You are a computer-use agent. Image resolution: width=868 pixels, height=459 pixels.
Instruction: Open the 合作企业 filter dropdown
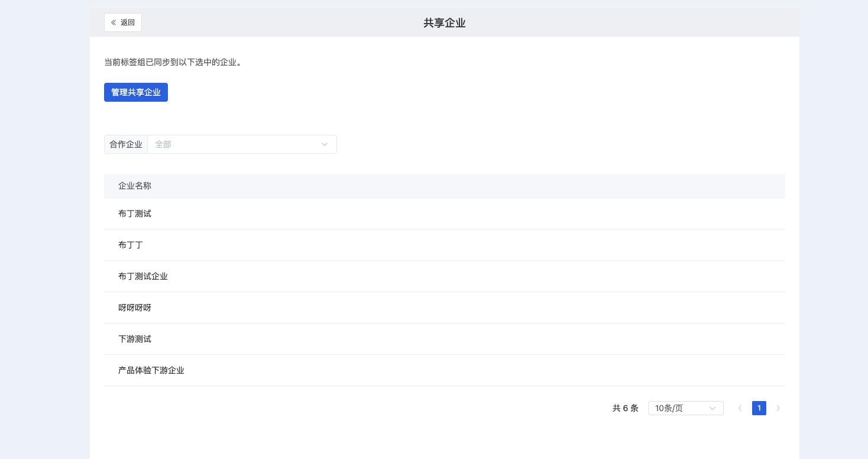pos(242,144)
